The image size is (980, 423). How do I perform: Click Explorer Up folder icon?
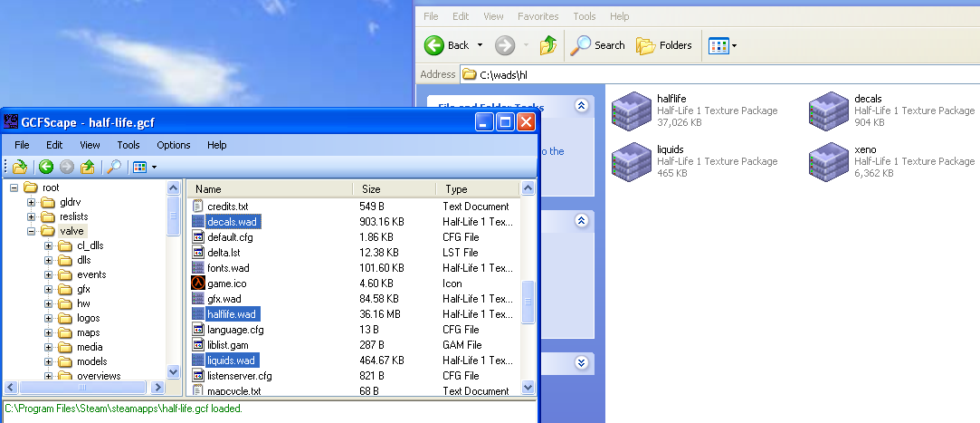pyautogui.click(x=548, y=45)
